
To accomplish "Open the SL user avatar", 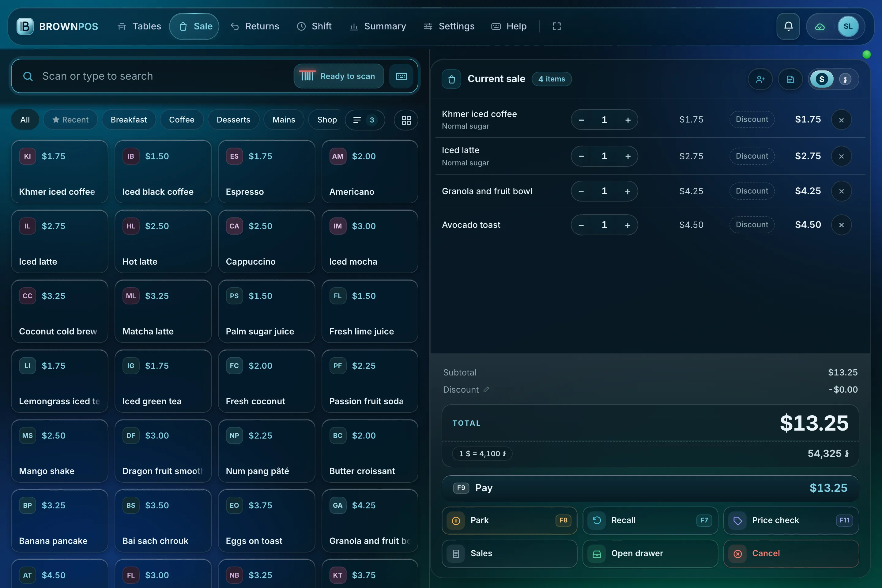I will pyautogui.click(x=848, y=26).
